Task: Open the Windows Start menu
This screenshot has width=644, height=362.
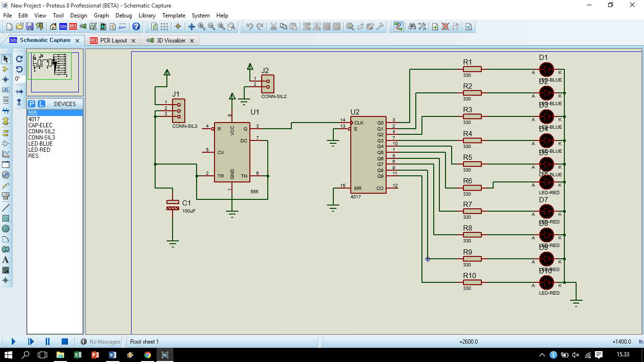Action: click(x=8, y=355)
